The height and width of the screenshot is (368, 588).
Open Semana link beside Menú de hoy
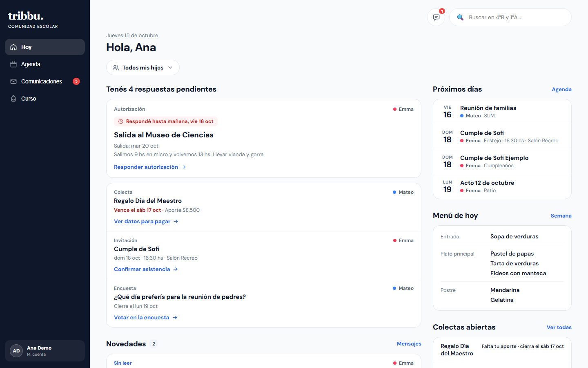coord(561,215)
